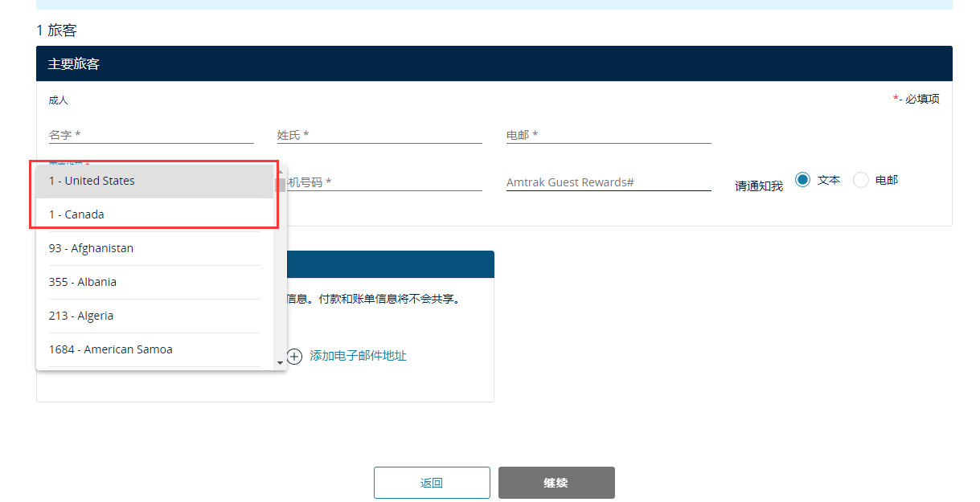This screenshot has height=502, width=980.
Task: Click the 必填项 required note
Action: (916, 100)
